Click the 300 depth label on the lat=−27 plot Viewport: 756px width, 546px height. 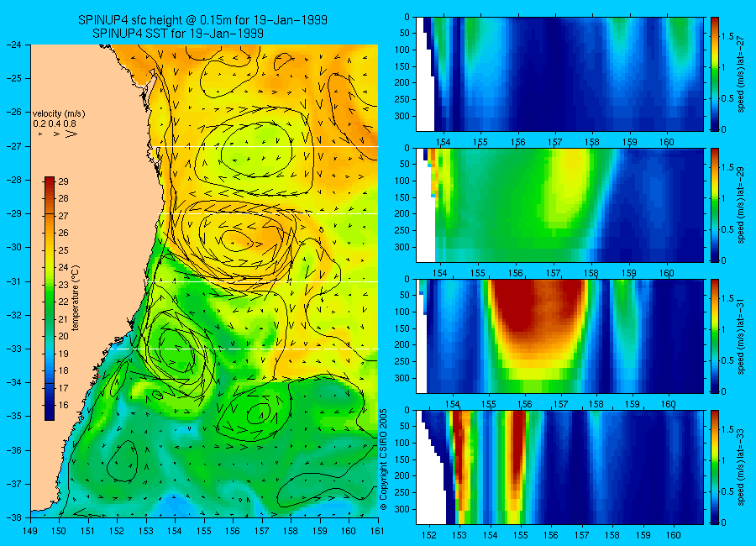(402, 116)
